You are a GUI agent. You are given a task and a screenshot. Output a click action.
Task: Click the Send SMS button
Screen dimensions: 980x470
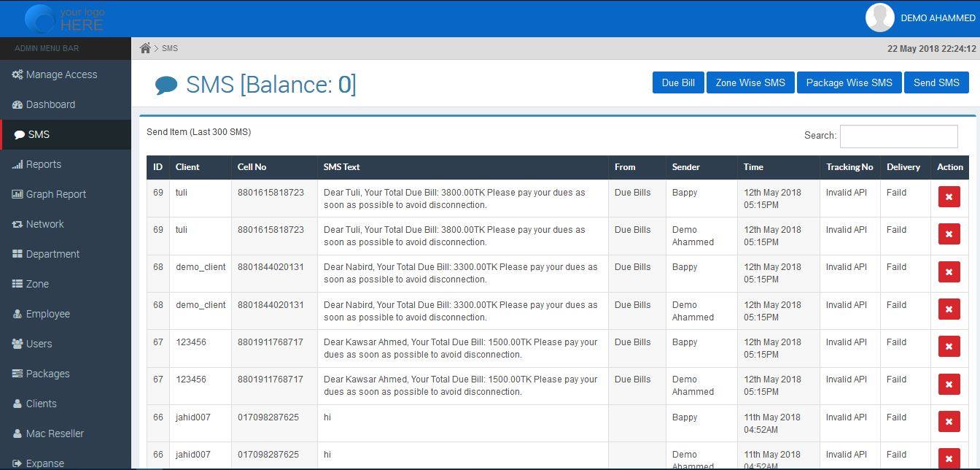[x=936, y=82]
